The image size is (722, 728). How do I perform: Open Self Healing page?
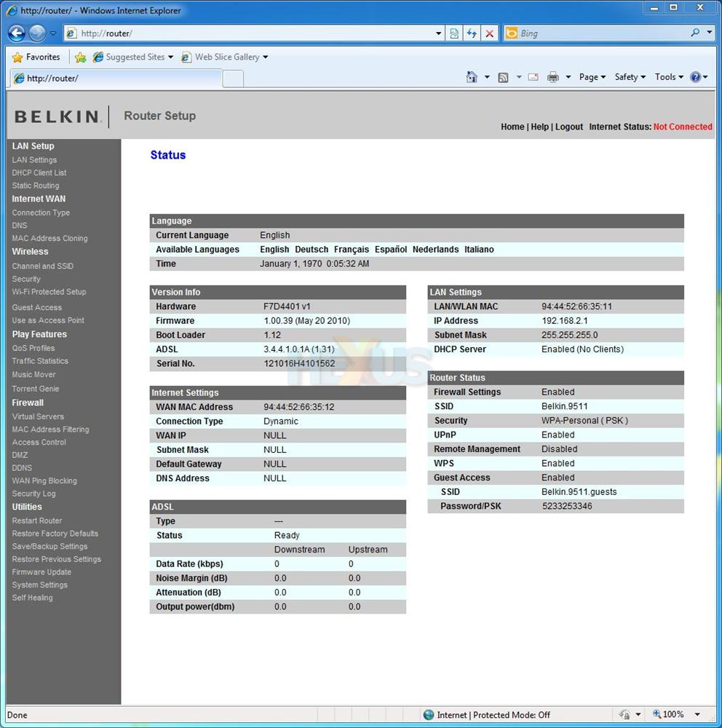[x=32, y=598]
